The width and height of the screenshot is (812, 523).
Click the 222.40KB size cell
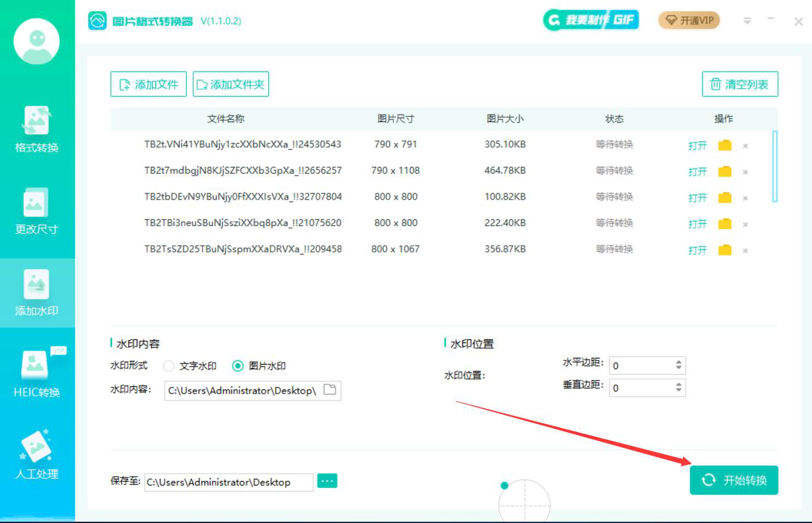click(x=505, y=223)
